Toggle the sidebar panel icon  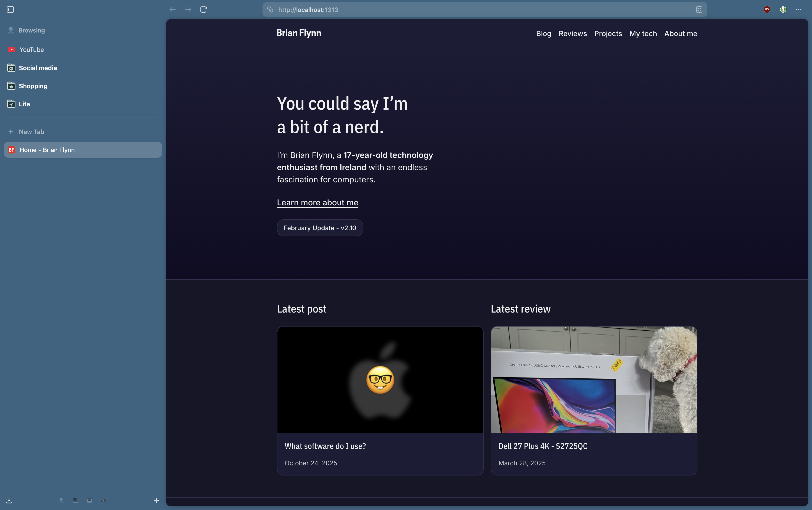coord(10,9)
